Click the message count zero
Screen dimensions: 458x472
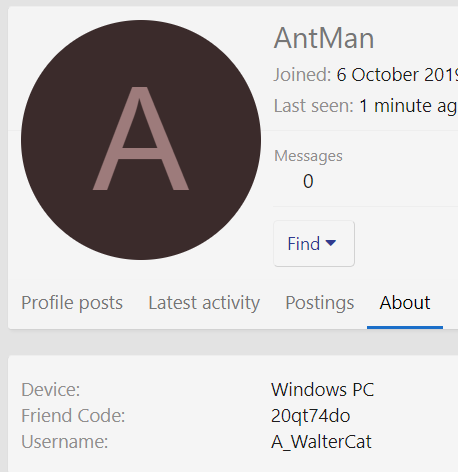tap(308, 181)
